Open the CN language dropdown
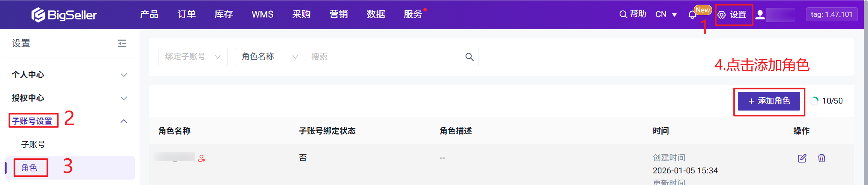868x185 pixels. [x=666, y=15]
